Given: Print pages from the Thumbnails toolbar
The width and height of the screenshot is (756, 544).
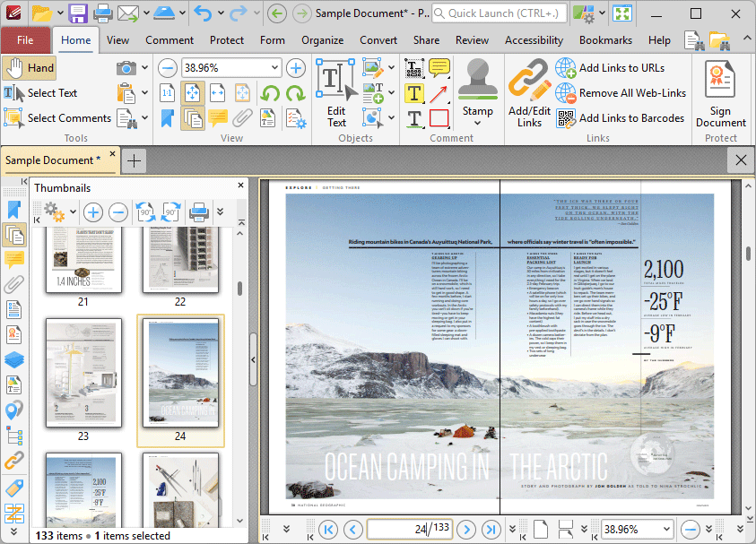Looking at the screenshot, I should (x=197, y=212).
